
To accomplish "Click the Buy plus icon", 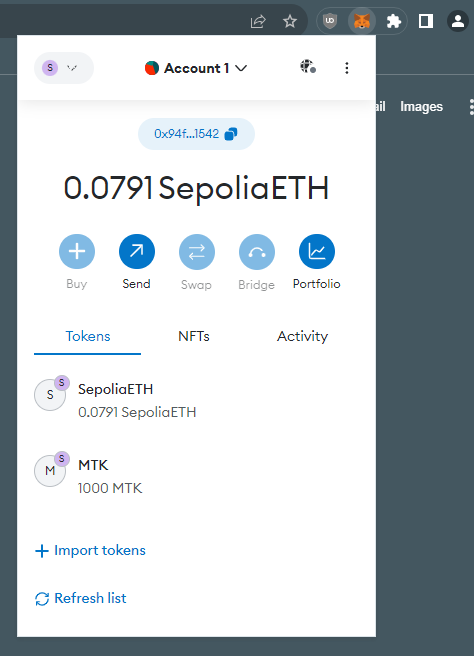I will (x=77, y=251).
